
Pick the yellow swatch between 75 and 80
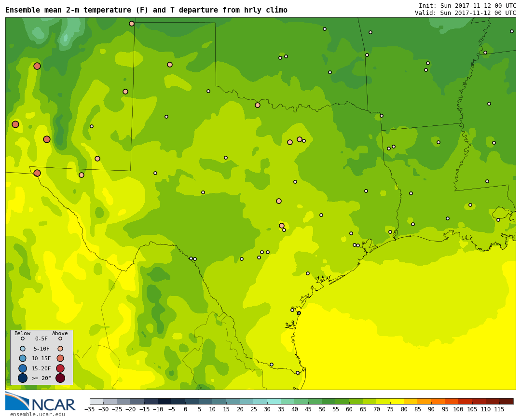click(x=397, y=401)
